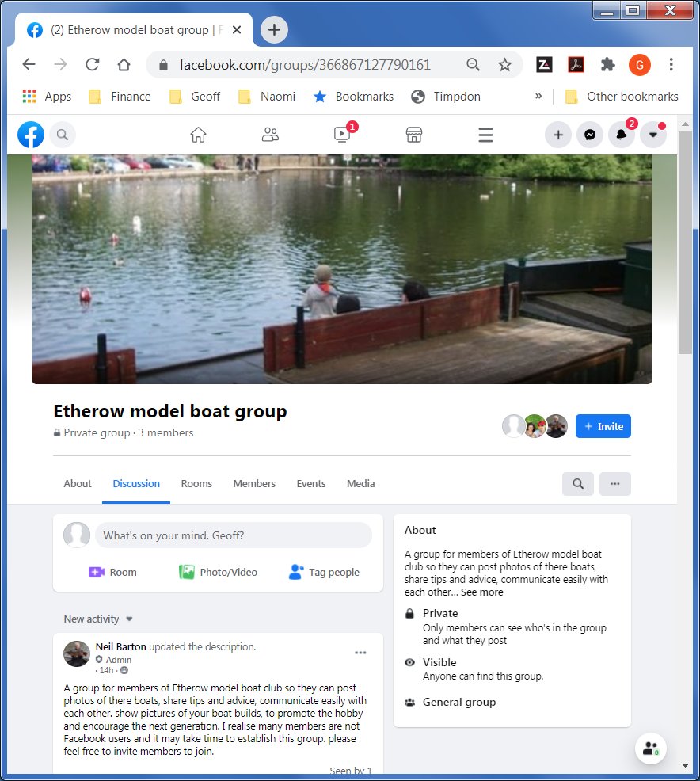The height and width of the screenshot is (781, 700).
Task: Switch to the Media tab
Action: (360, 483)
